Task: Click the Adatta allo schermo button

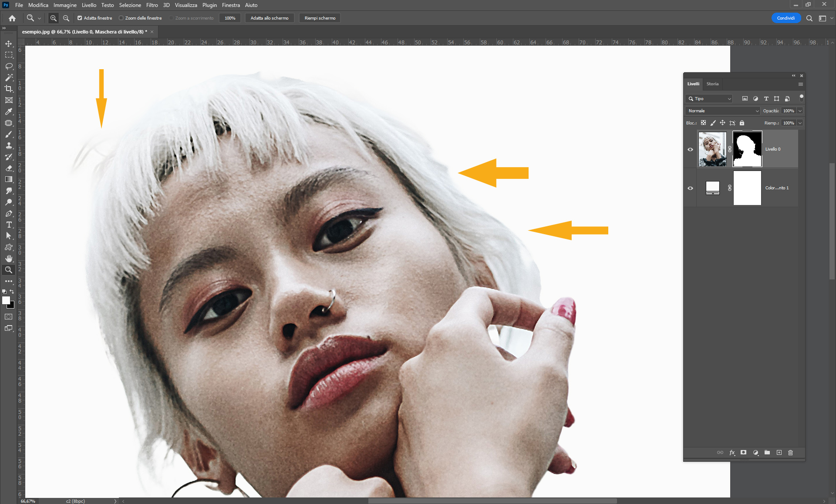Action: 270,18
